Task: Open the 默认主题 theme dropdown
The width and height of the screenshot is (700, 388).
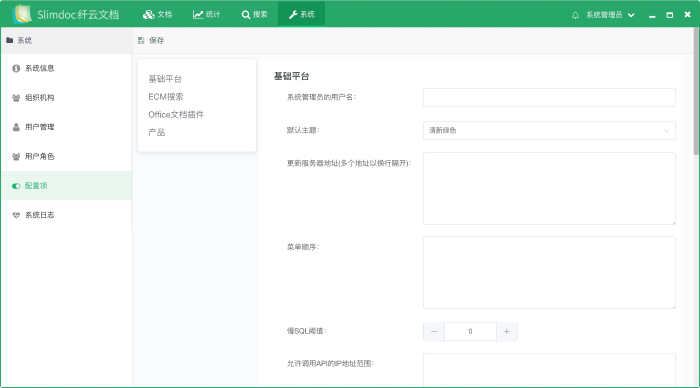Action: 549,131
